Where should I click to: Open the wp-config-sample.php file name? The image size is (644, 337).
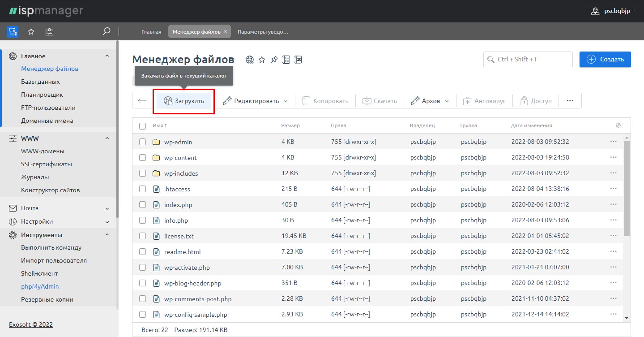(x=196, y=315)
